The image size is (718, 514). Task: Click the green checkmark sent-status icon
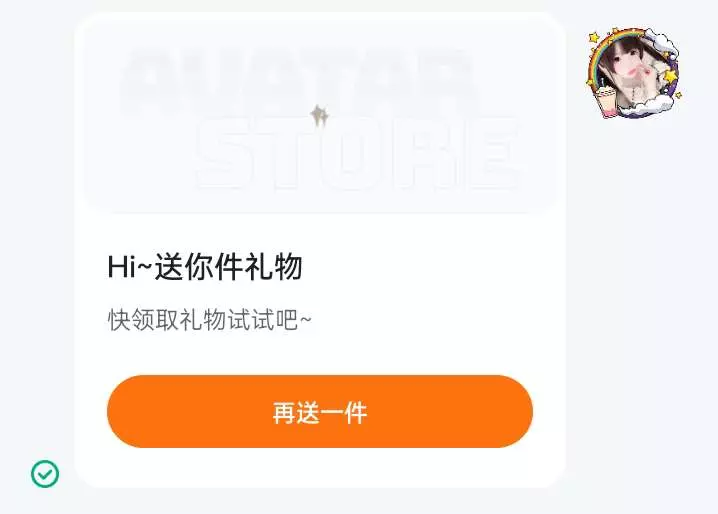45,473
